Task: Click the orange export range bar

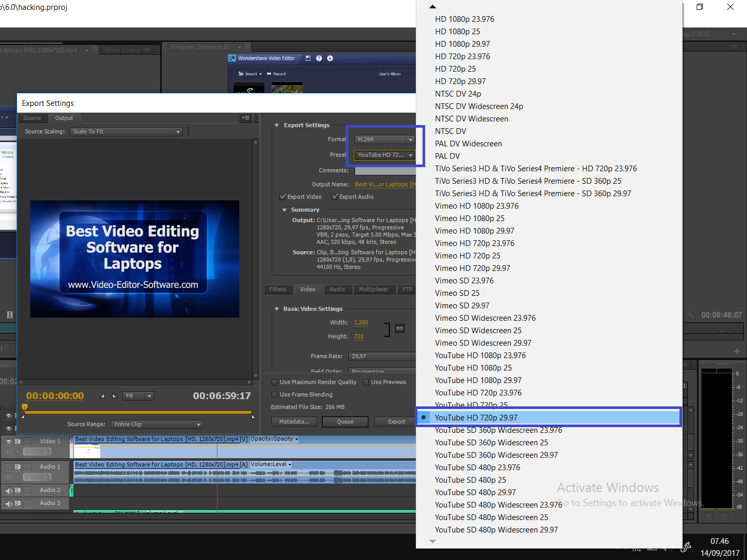Action: 139,413
